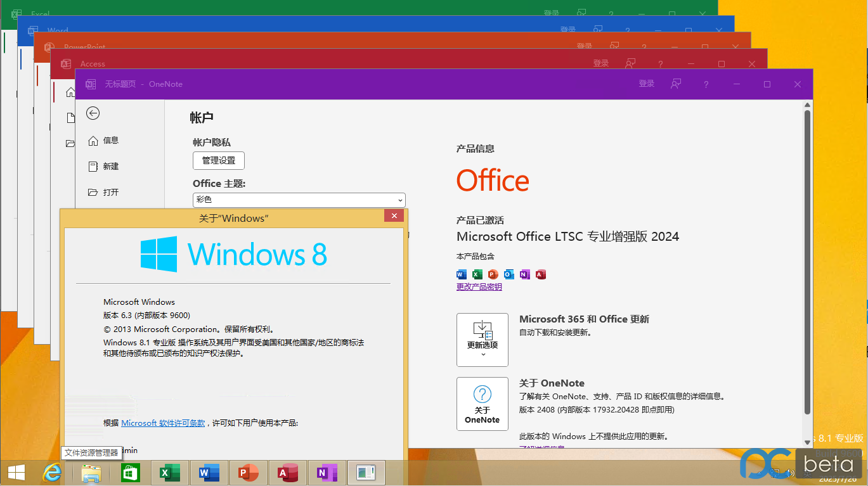Open the Update Options dropdown button

[x=482, y=340]
